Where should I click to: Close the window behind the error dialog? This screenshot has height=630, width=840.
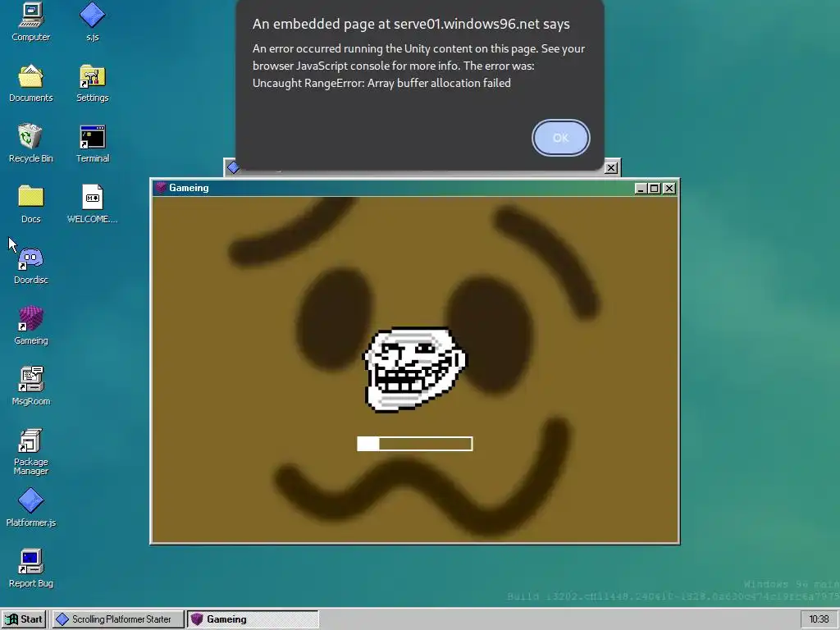point(610,167)
